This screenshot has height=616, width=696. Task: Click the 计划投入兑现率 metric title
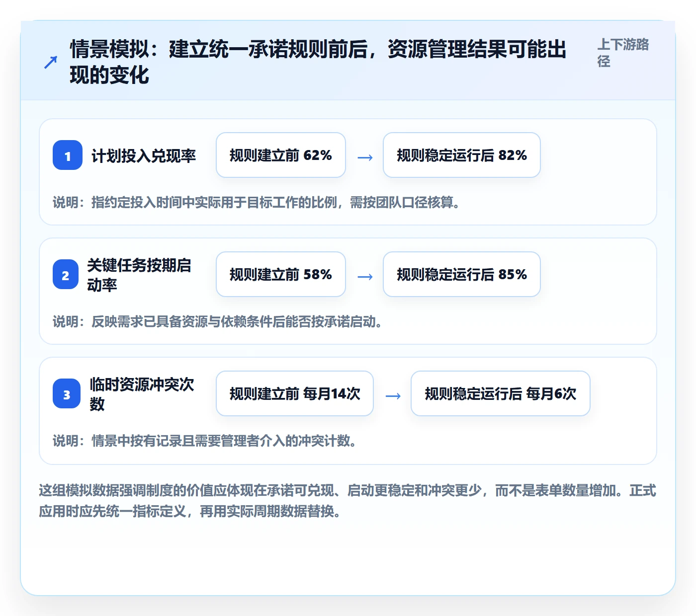pos(144,155)
